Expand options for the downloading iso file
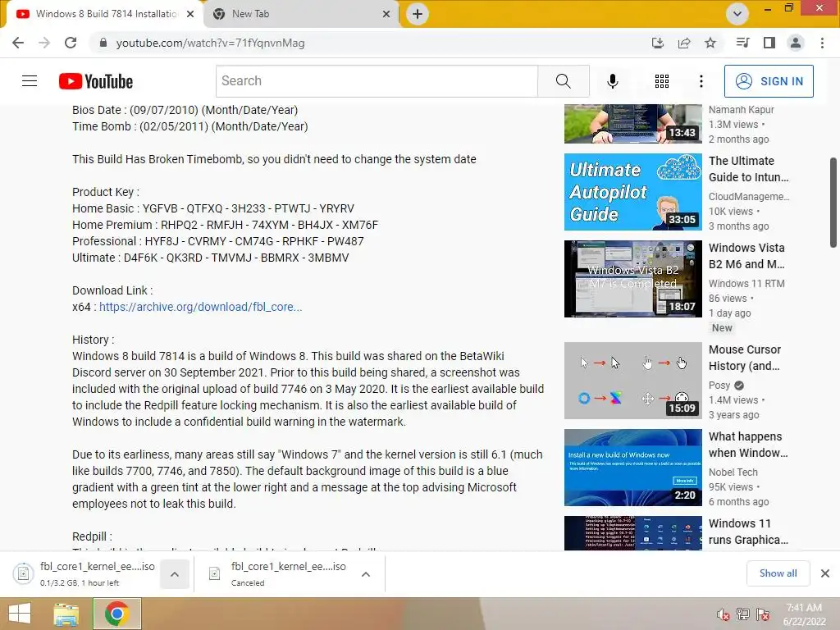 pos(175,574)
